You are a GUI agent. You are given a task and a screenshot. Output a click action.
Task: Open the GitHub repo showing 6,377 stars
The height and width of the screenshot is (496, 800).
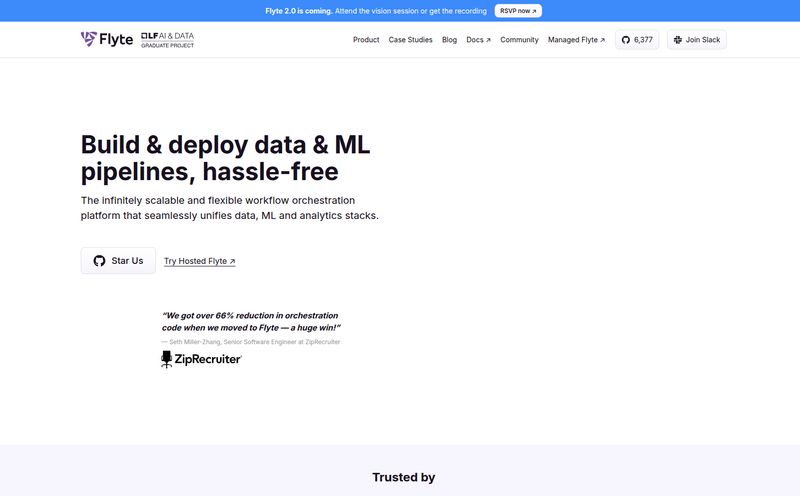[x=637, y=40]
